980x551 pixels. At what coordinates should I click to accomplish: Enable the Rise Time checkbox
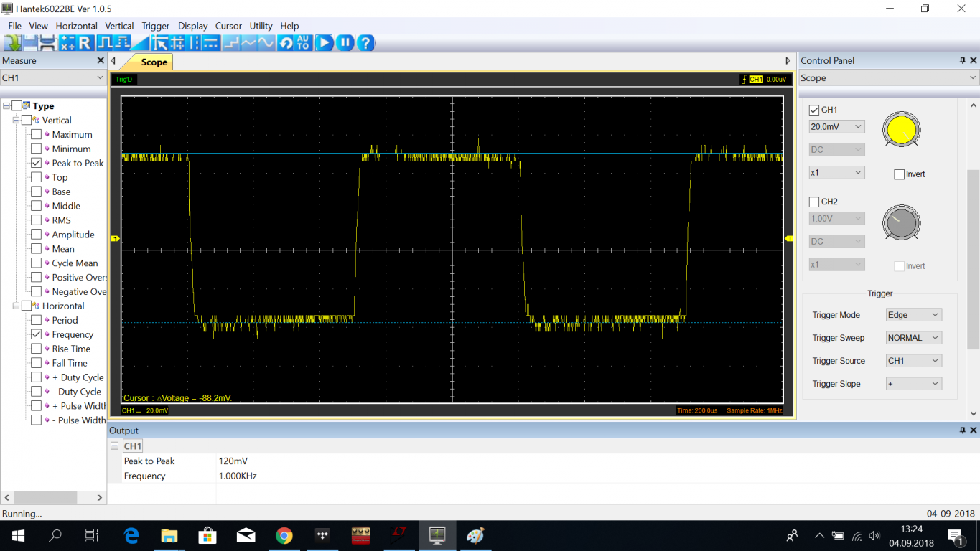36,349
